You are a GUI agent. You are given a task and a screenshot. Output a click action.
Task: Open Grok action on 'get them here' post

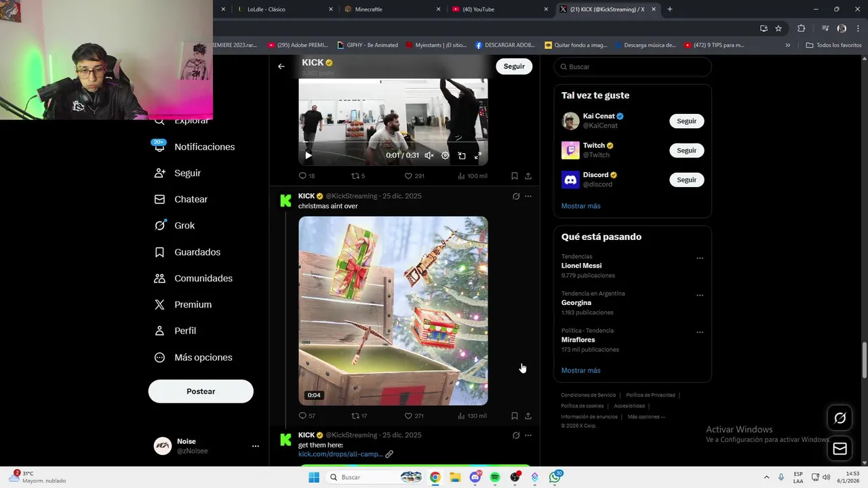516,435
